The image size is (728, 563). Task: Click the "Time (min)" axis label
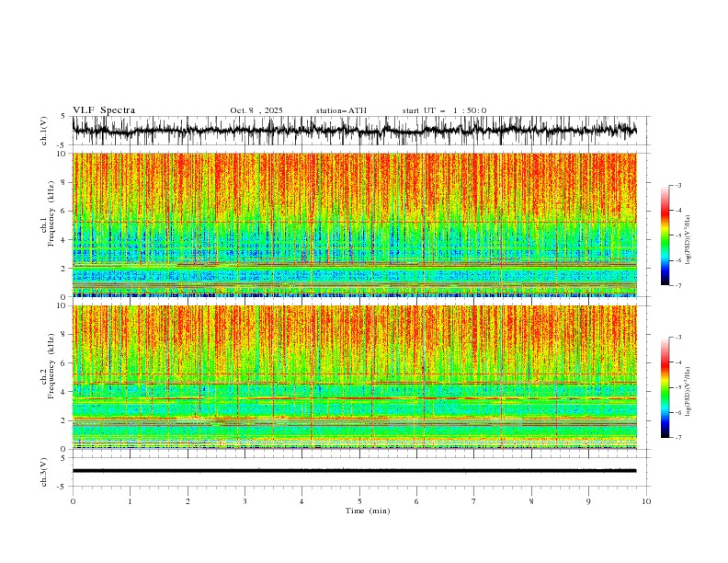pos(368,511)
